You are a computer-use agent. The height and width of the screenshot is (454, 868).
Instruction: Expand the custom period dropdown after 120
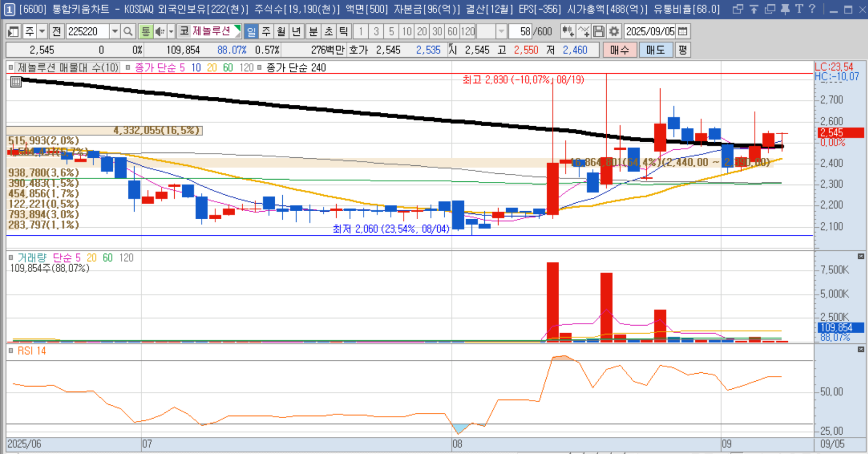[x=501, y=32]
